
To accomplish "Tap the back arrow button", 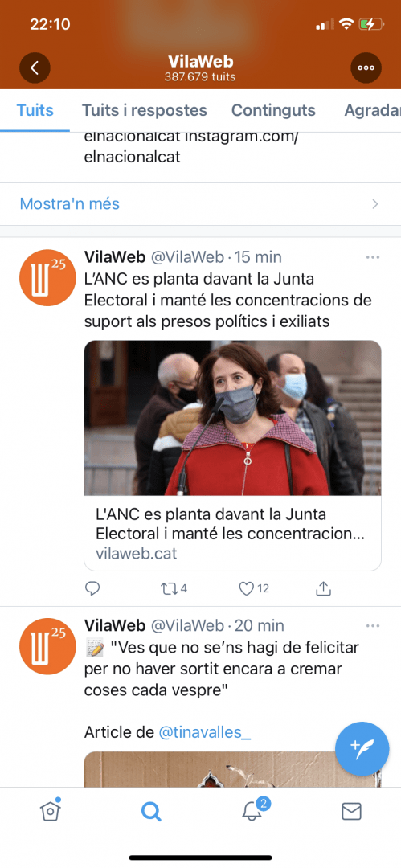I will 35,68.
